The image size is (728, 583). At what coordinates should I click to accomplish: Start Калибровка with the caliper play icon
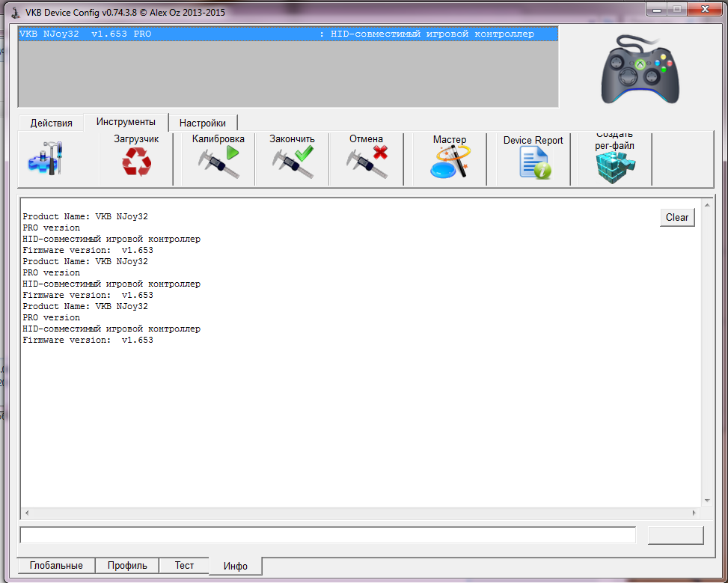(218, 162)
